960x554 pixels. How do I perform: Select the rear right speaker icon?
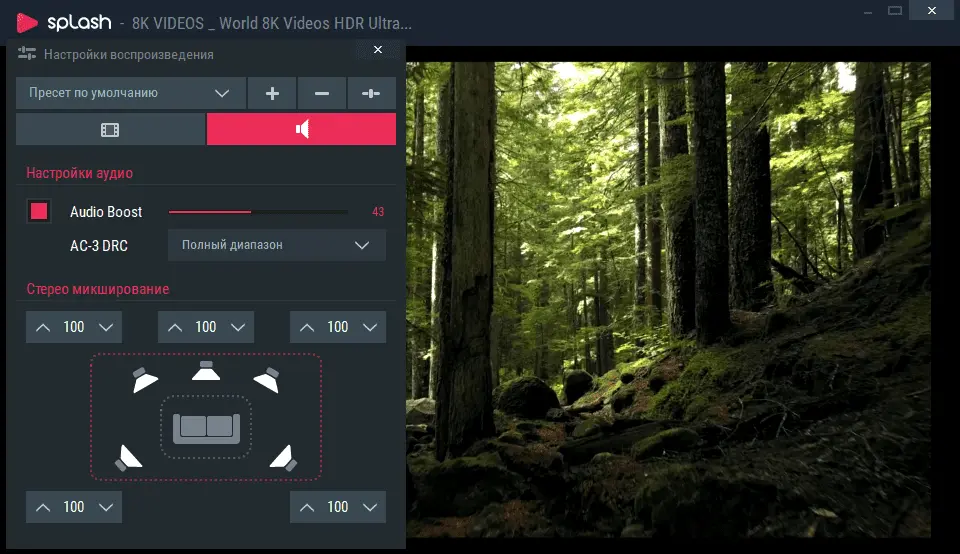point(283,458)
